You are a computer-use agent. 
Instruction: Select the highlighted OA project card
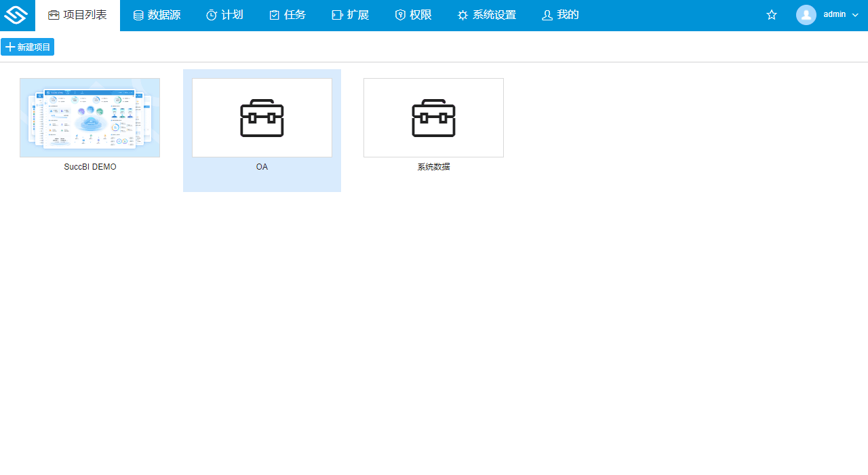[x=262, y=130]
